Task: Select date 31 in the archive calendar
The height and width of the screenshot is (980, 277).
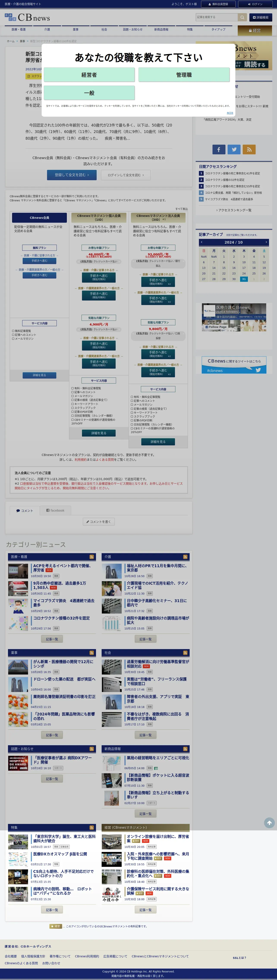Action: pyautogui.click(x=244, y=279)
